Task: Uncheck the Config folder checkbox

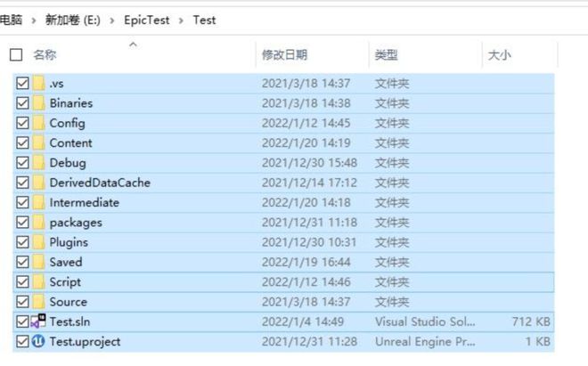Action: click(23, 123)
